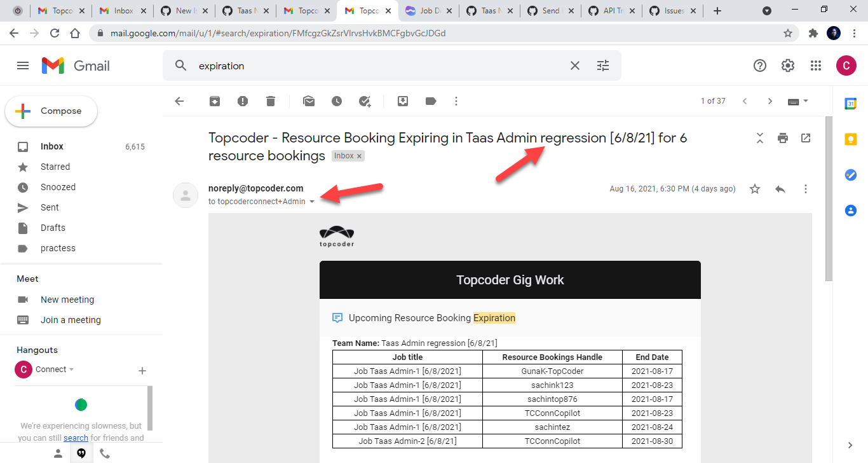Report email as spam
The height and width of the screenshot is (463, 868).
[x=243, y=101]
